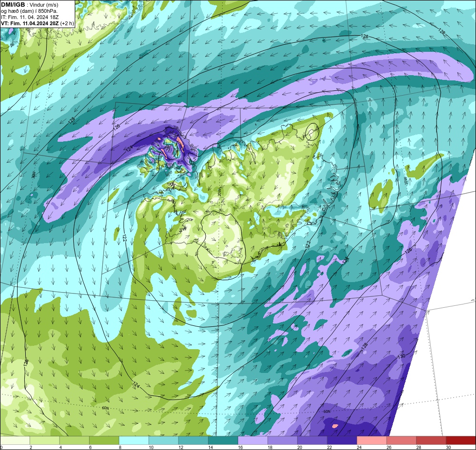Click the 8–10 m/s light cyan legend swatch
This screenshot has height=450, width=476.
point(134,440)
